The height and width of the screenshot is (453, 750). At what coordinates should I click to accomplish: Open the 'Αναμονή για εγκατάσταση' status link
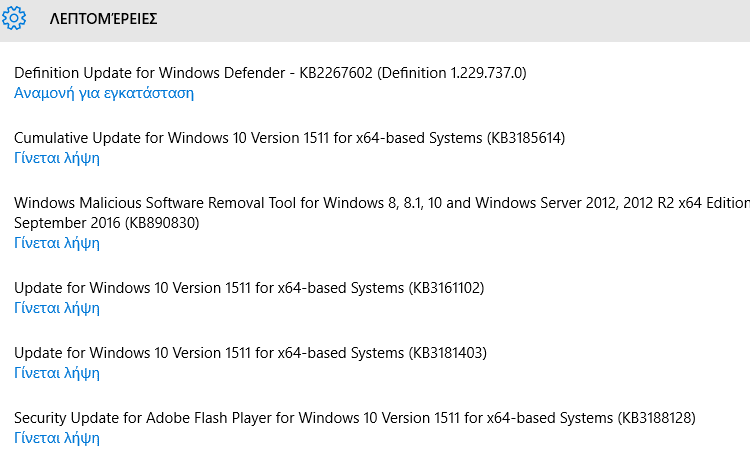click(104, 93)
